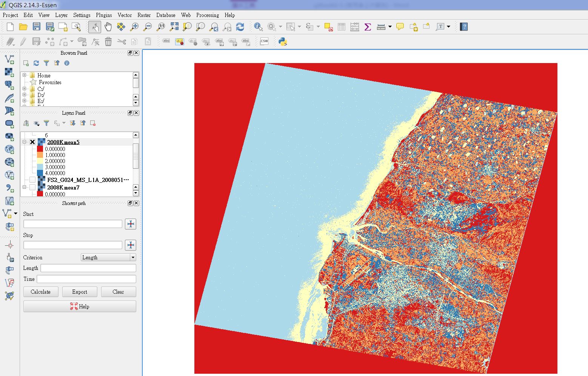This screenshot has width=588, height=376.
Task: Close the Shortest path panel
Action: pyautogui.click(x=137, y=203)
